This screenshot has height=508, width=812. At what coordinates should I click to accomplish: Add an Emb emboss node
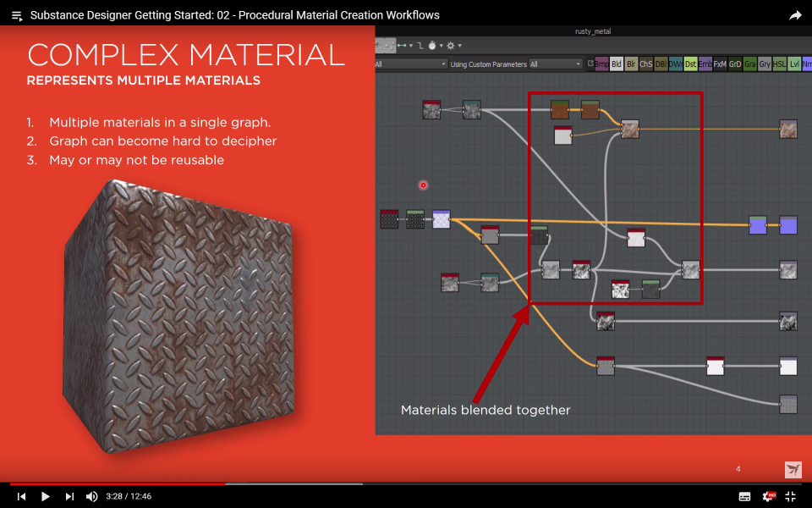coord(705,64)
